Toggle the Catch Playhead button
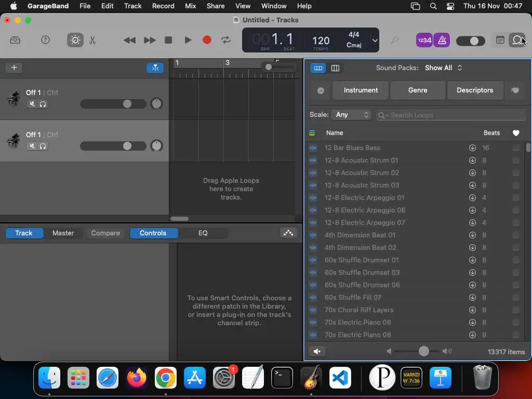This screenshot has width=532, height=399. click(155, 68)
